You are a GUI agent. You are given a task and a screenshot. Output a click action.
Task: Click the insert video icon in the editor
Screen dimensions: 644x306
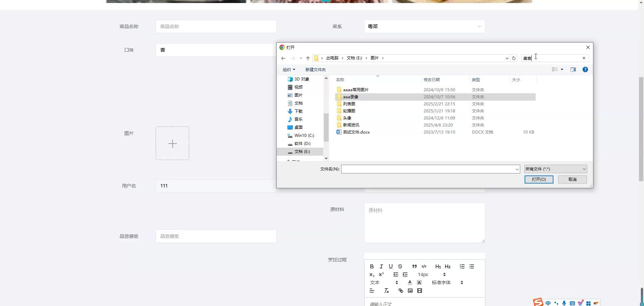[x=419, y=291]
